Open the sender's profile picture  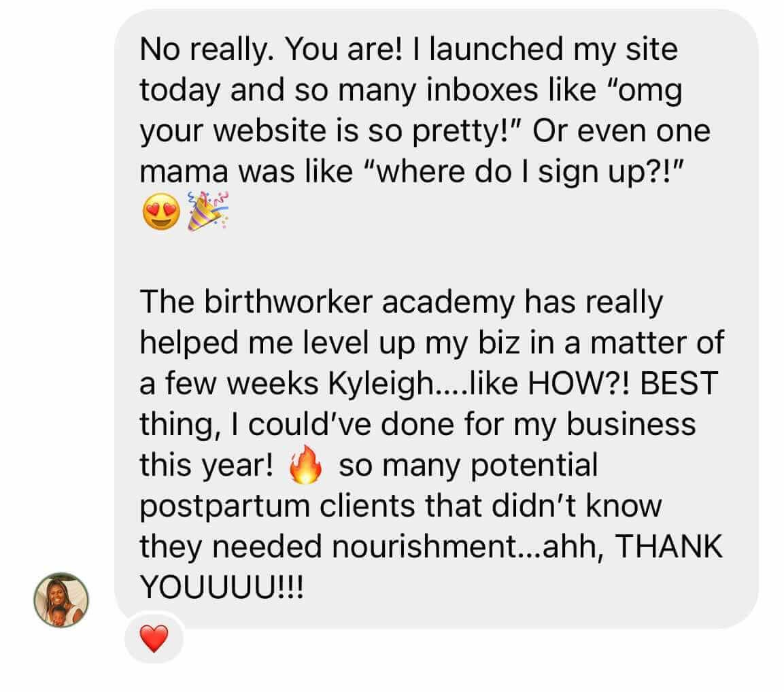coord(61,600)
